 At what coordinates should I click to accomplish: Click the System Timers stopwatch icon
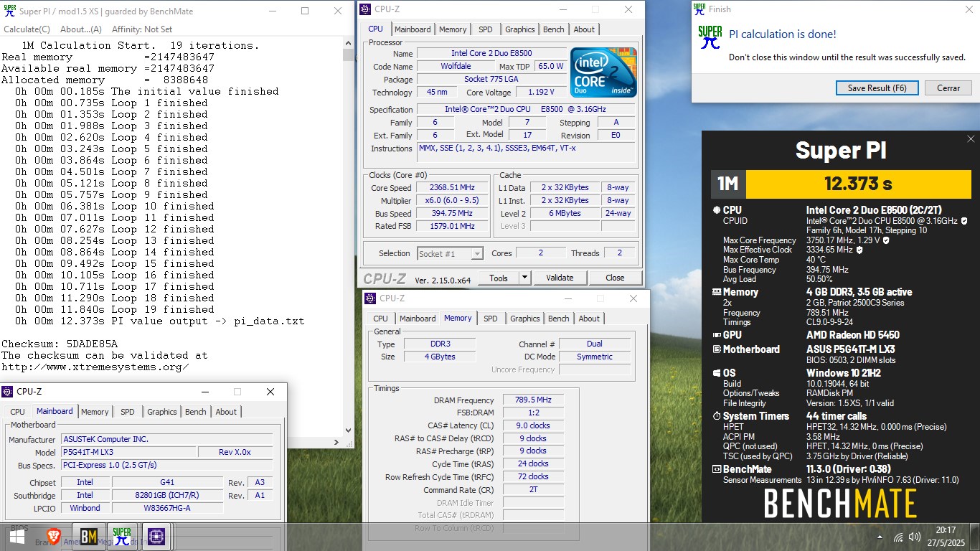click(x=716, y=416)
